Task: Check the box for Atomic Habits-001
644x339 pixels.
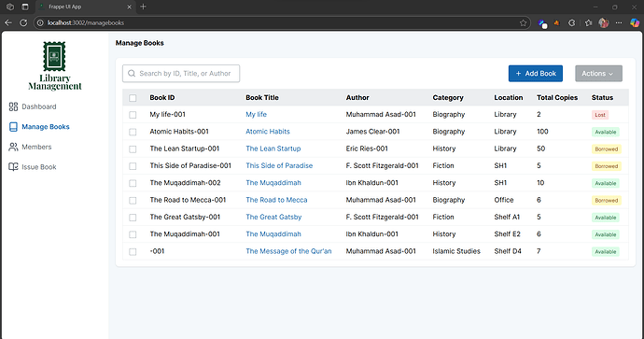Action: pyautogui.click(x=133, y=132)
